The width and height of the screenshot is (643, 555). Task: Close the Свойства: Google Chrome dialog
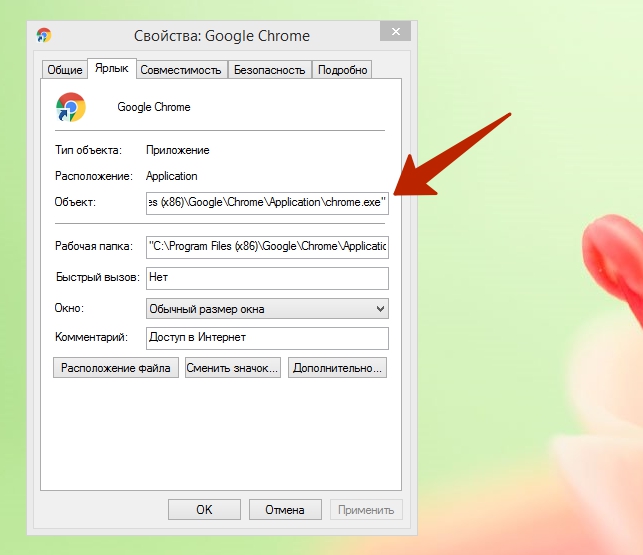tap(395, 31)
